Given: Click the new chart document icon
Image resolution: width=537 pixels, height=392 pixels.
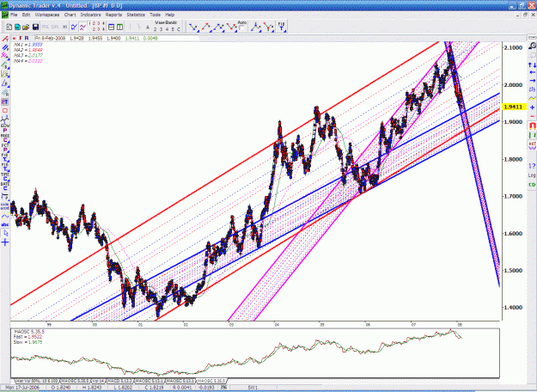Looking at the screenshot, I should [9, 27].
